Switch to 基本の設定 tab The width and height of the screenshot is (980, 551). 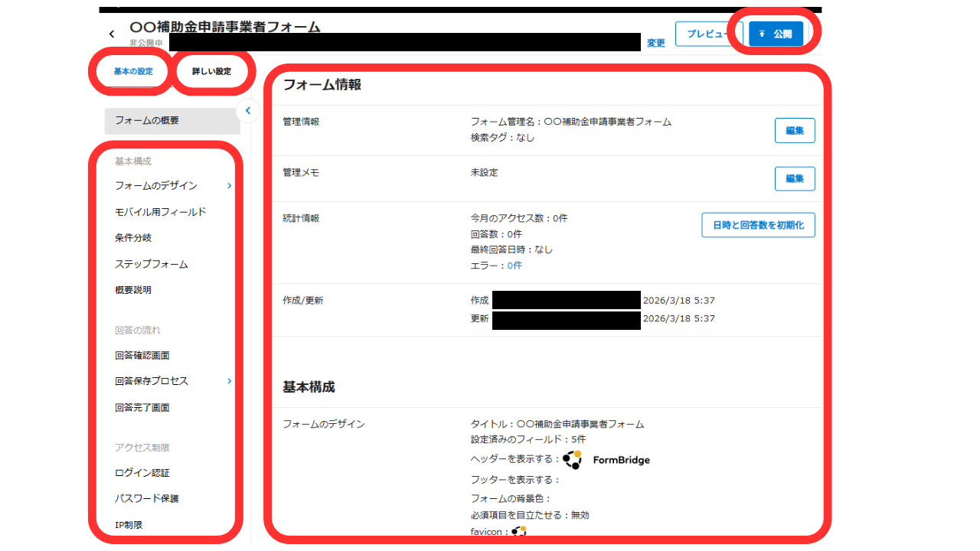click(x=133, y=71)
